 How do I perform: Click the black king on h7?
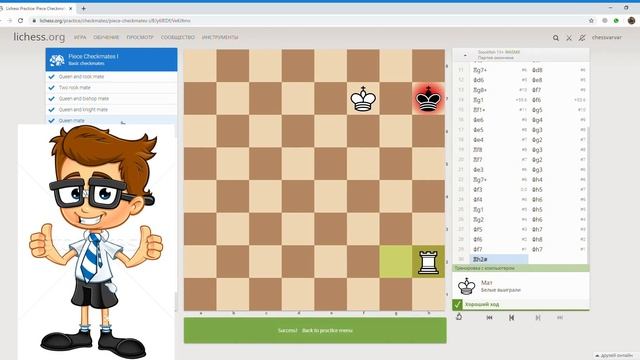click(428, 98)
